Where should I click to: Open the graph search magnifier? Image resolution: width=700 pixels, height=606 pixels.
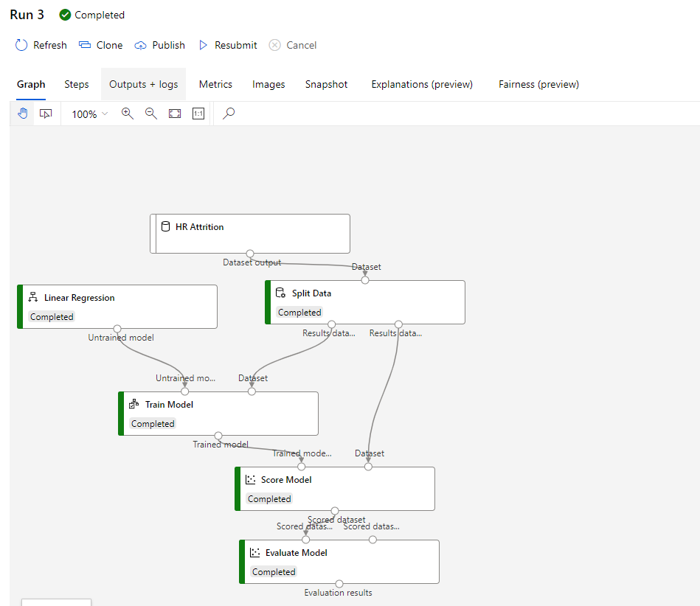tap(229, 114)
